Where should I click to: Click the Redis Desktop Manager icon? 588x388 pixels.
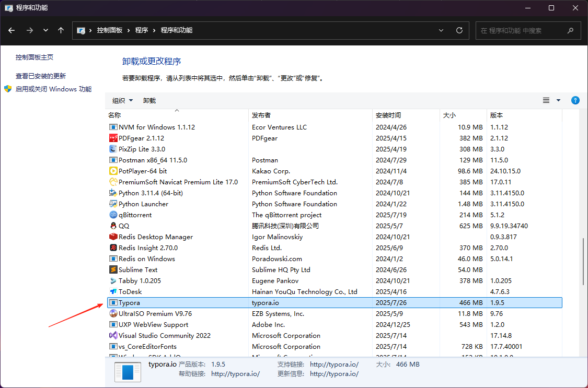click(113, 237)
